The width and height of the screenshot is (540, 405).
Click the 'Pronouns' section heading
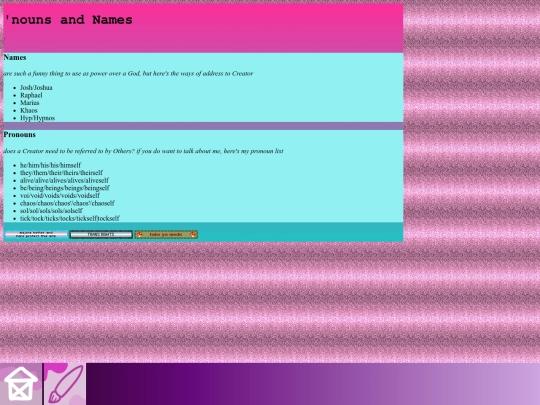coord(20,135)
